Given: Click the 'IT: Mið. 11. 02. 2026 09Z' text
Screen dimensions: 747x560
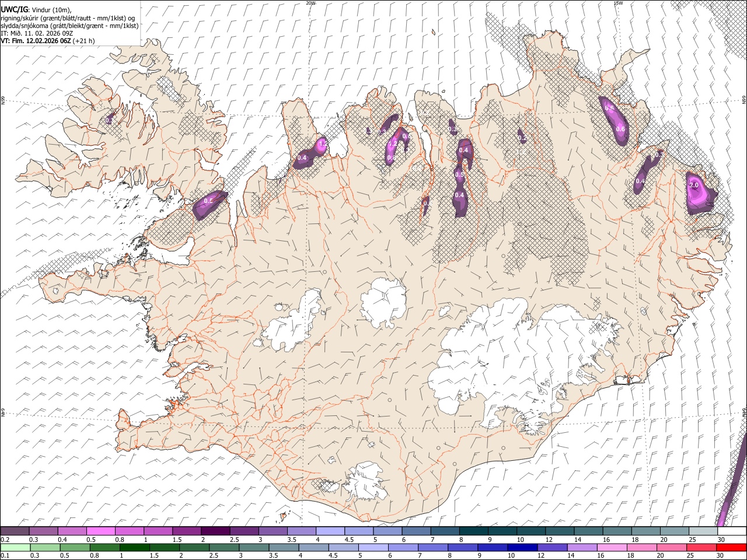Looking at the screenshot, I should pyautogui.click(x=37, y=33).
